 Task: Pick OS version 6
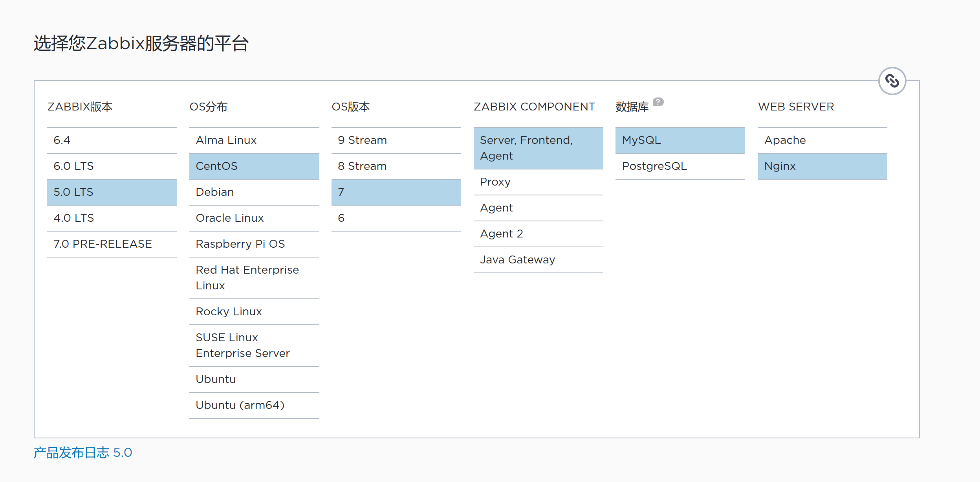coord(396,218)
